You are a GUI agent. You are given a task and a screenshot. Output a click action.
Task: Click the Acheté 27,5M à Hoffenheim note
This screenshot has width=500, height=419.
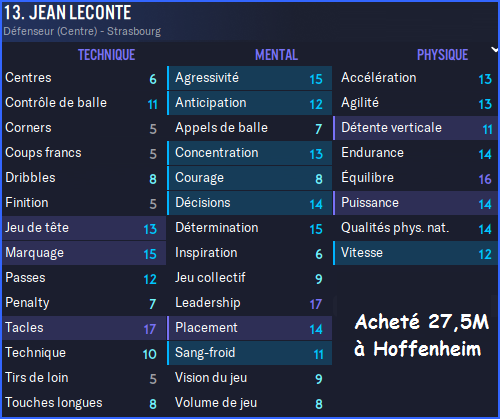(422, 335)
